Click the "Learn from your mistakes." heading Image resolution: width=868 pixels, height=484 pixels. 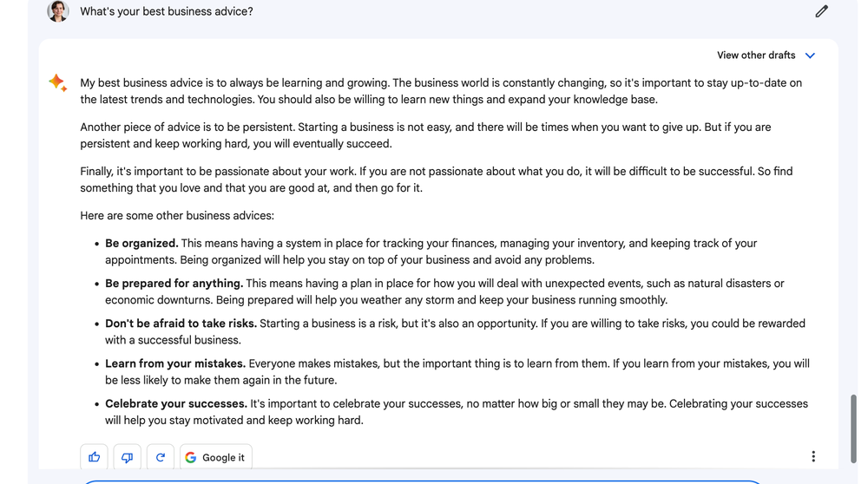175,363
